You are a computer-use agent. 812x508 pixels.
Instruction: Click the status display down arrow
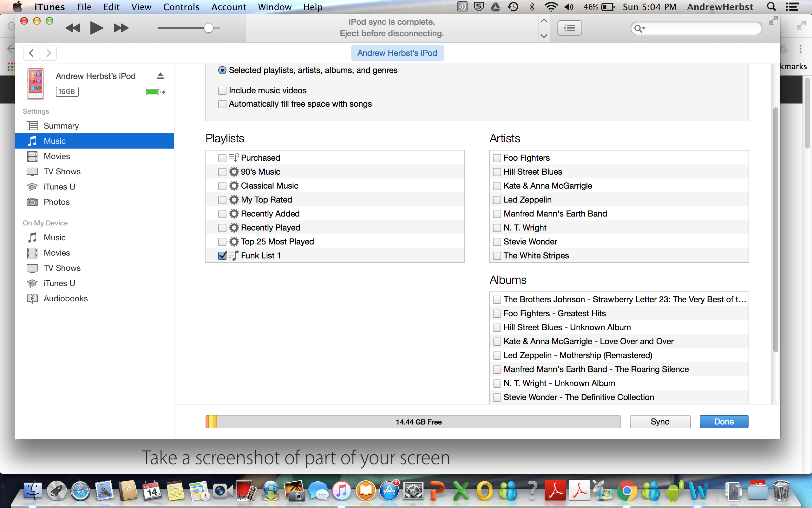(544, 36)
